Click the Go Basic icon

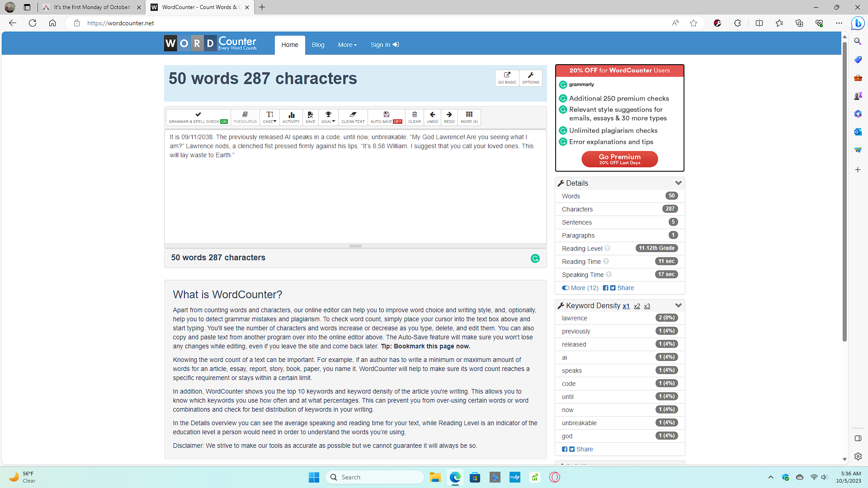pyautogui.click(x=507, y=78)
